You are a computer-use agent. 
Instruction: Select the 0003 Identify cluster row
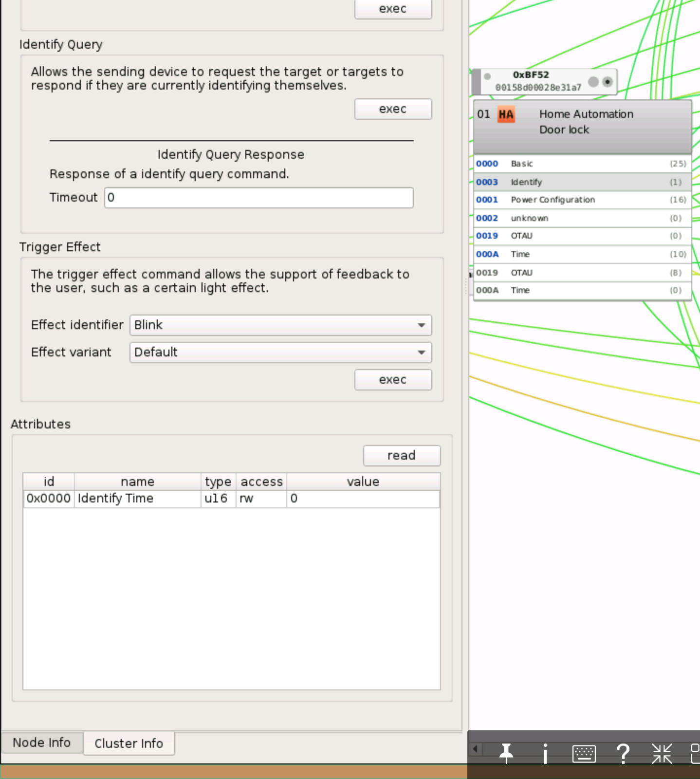pyautogui.click(x=582, y=182)
